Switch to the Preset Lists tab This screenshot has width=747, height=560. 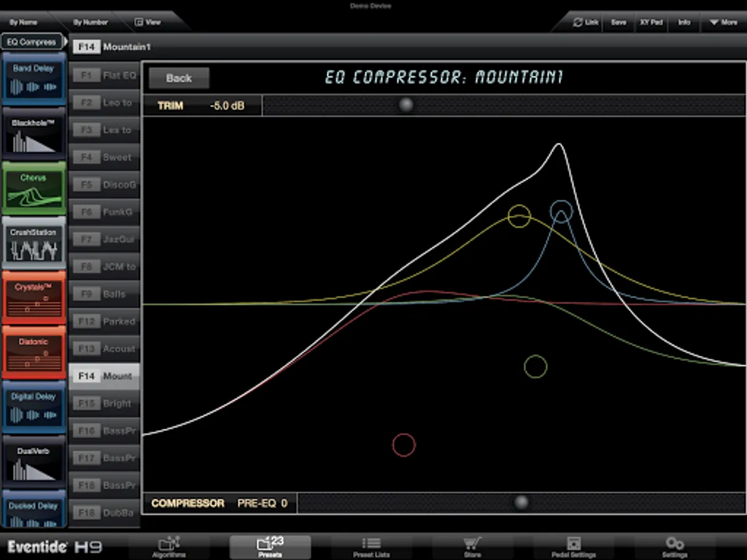pos(372,547)
